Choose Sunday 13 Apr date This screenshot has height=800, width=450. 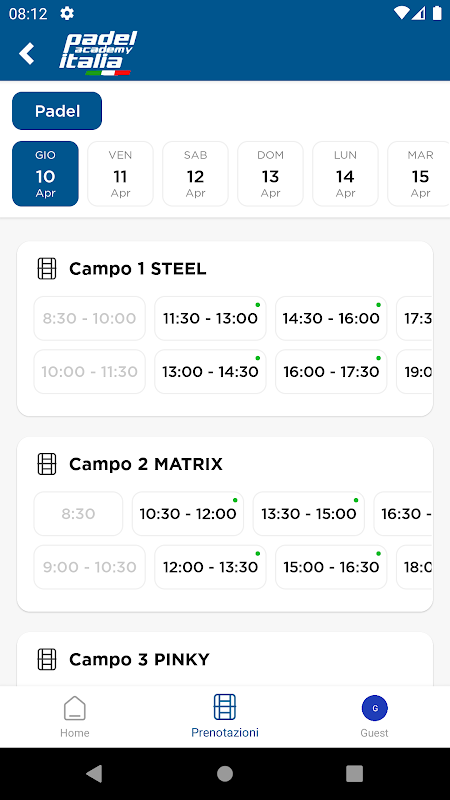click(x=270, y=173)
